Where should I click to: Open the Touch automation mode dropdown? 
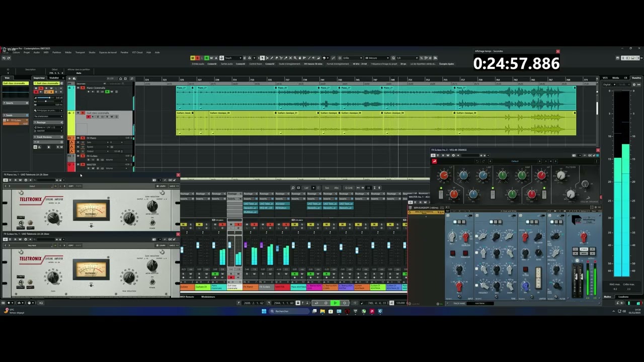tap(232, 58)
